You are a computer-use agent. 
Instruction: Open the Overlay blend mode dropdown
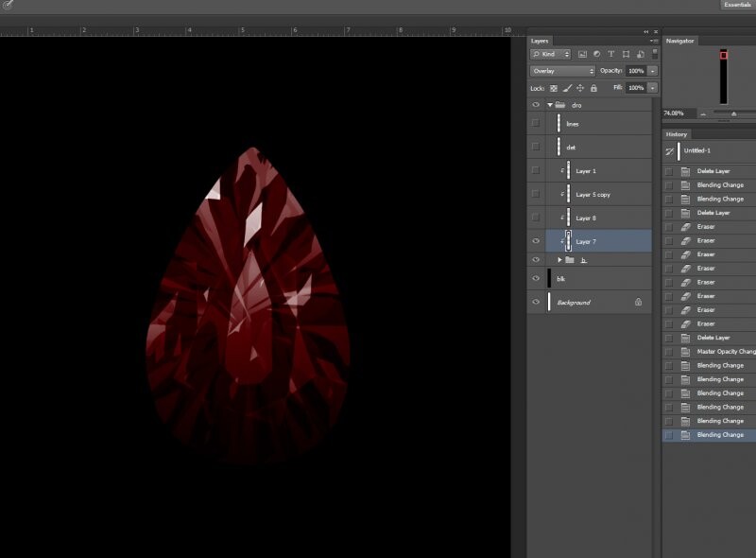(562, 71)
